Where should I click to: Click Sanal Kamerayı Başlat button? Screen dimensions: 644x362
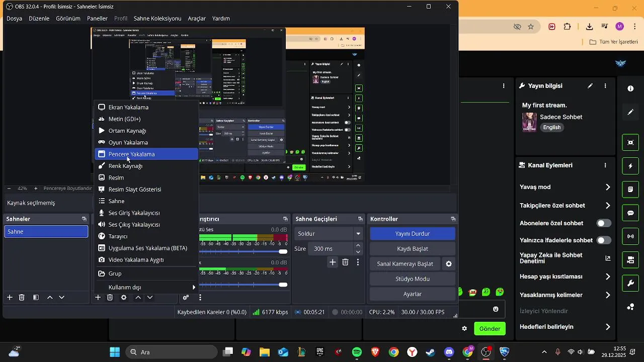click(405, 264)
